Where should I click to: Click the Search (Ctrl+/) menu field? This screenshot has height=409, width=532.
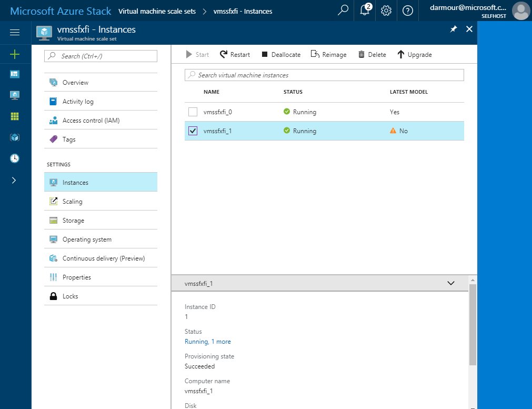click(x=101, y=56)
